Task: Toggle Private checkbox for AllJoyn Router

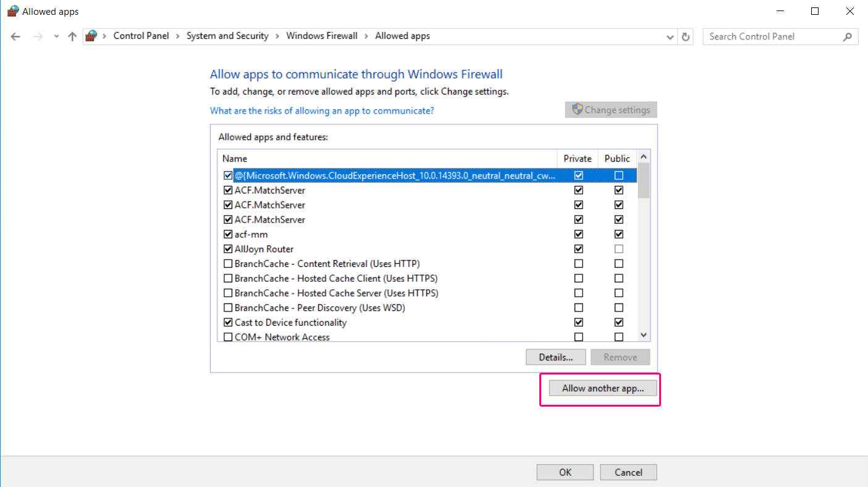Action: 579,249
